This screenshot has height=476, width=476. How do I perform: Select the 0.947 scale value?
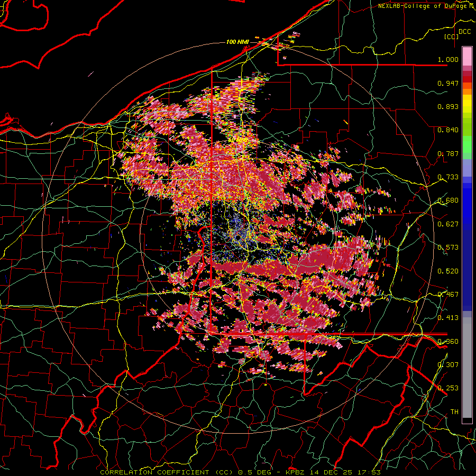448,83
